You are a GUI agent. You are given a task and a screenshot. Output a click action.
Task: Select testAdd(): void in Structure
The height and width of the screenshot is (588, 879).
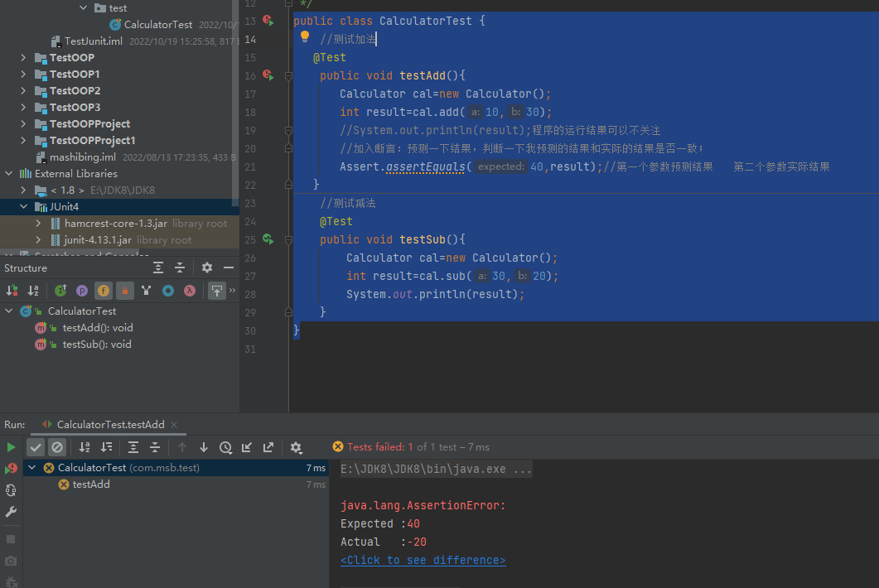pyautogui.click(x=98, y=328)
